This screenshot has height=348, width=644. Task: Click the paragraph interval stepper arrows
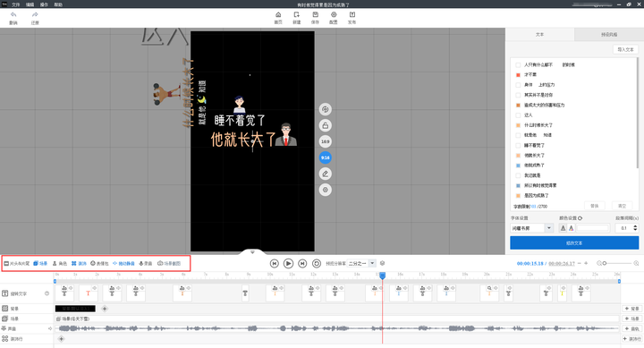tap(635, 228)
